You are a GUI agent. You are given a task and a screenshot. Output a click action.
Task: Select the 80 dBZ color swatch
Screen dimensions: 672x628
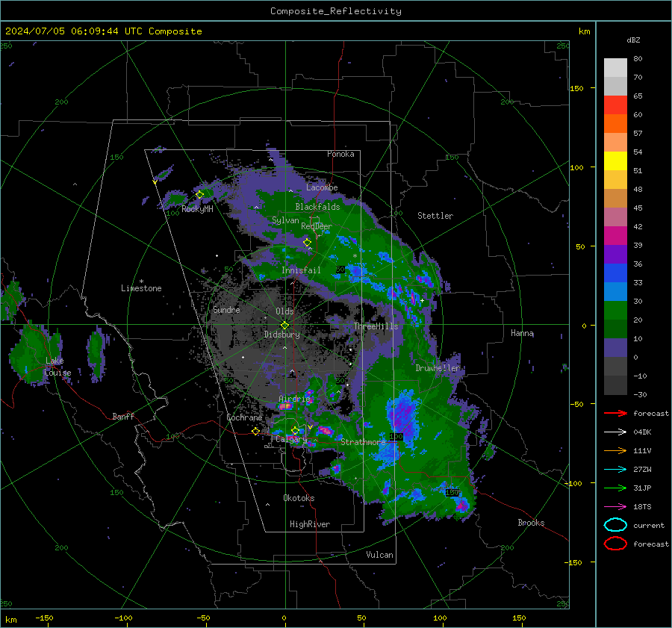(615, 67)
